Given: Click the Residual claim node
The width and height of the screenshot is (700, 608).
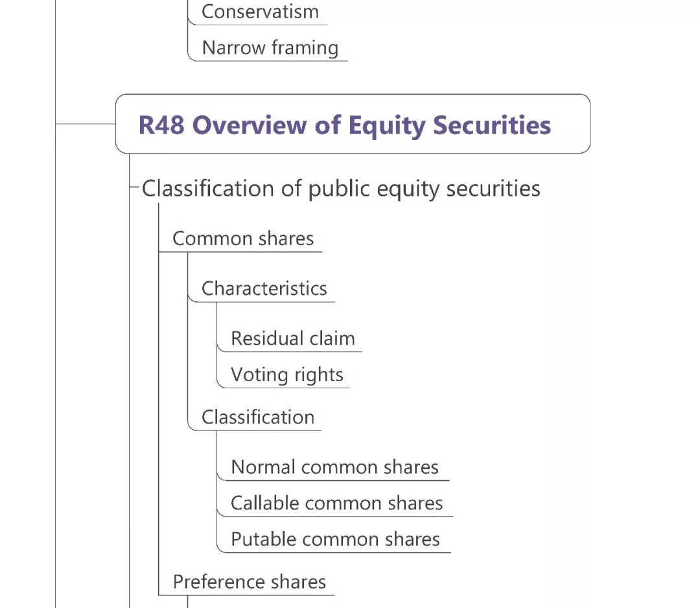Looking at the screenshot, I should pos(292,338).
